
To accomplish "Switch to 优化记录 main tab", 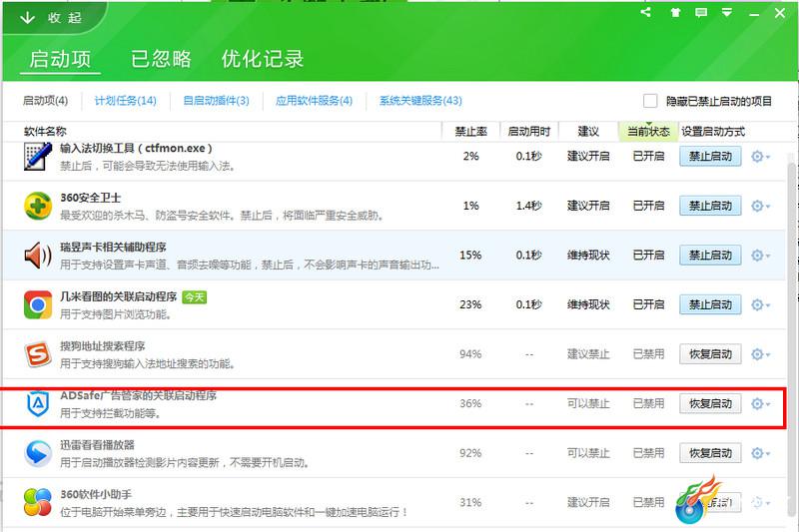I will pos(263,59).
